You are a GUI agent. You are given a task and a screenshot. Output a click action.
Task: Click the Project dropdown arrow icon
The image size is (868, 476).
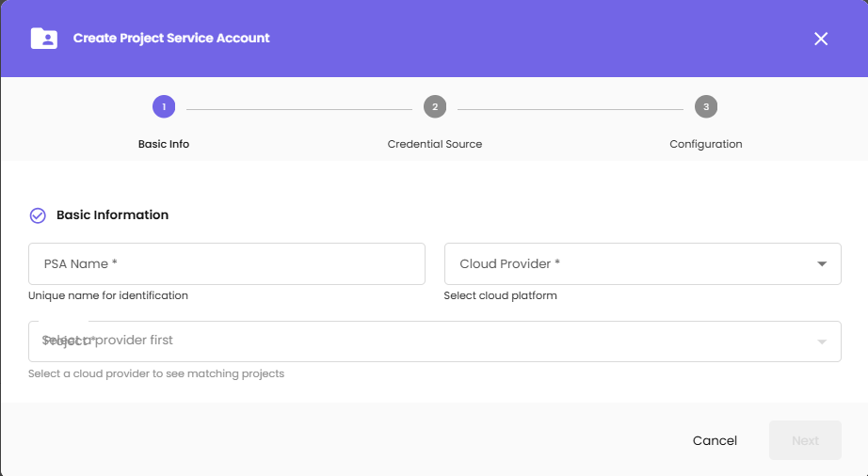[x=822, y=341]
